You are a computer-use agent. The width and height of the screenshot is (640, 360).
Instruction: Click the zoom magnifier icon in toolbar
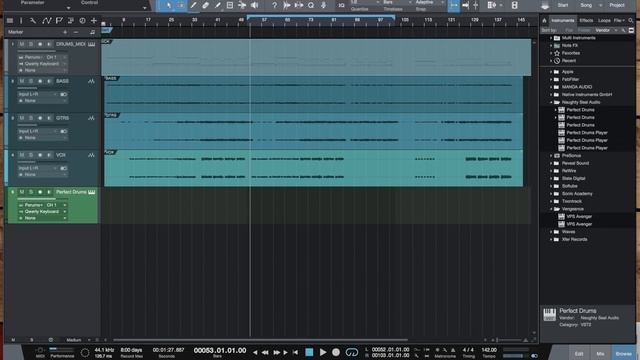click(311, 5)
